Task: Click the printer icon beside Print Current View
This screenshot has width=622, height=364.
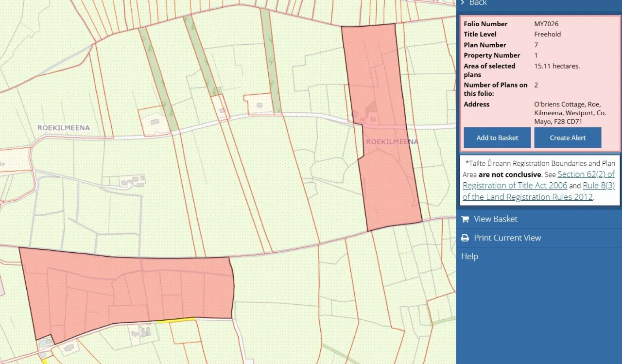Action: coord(465,238)
